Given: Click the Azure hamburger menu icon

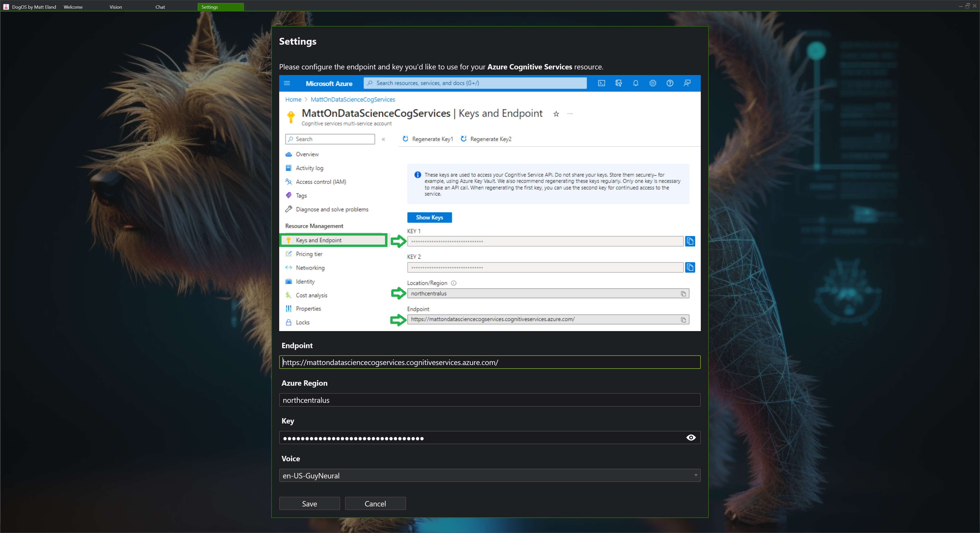Looking at the screenshot, I should [x=287, y=83].
